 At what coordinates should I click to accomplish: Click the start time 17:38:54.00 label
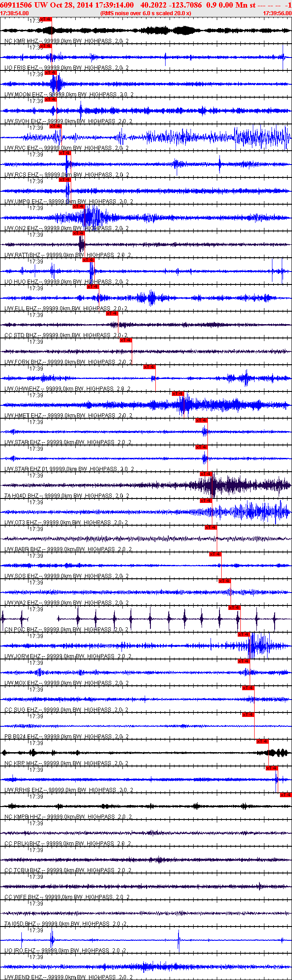click(14, 13)
